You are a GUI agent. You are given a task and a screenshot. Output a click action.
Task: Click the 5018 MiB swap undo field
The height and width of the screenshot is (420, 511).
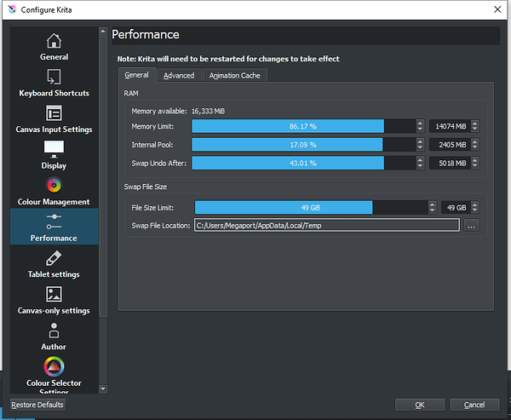tap(450, 163)
